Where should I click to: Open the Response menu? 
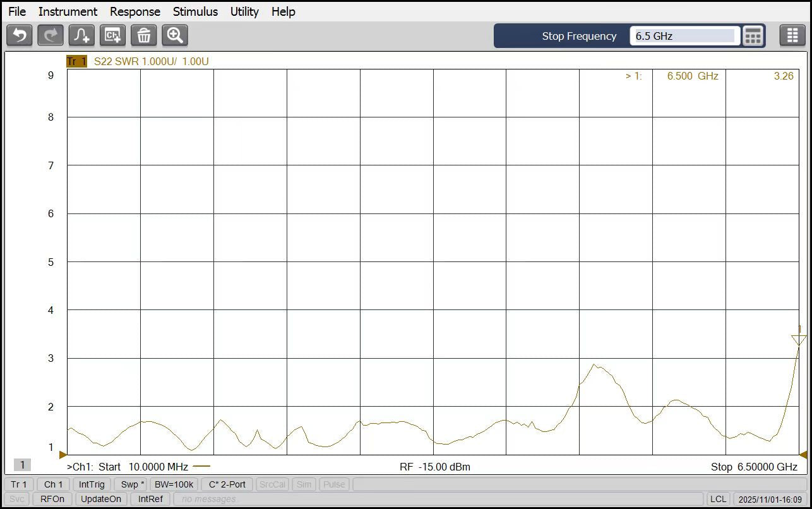point(135,11)
